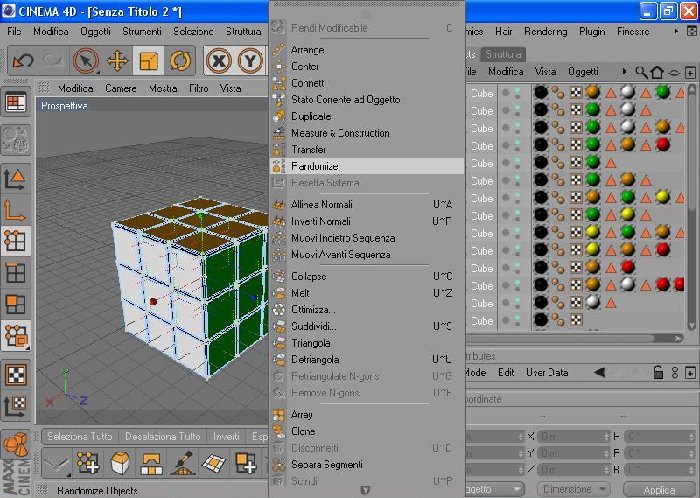Select Separa Segmenti entry
Image resolution: width=700 pixels, height=498 pixels.
pyautogui.click(x=367, y=464)
